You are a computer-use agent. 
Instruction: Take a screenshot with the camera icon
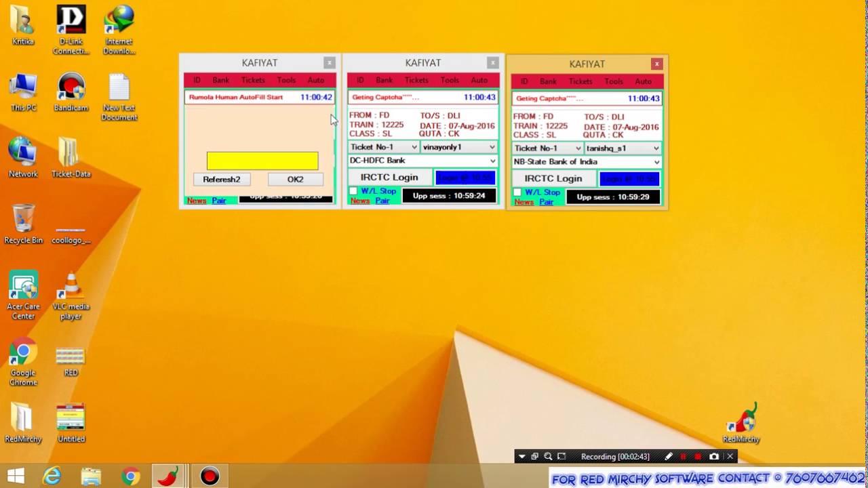coord(714,457)
